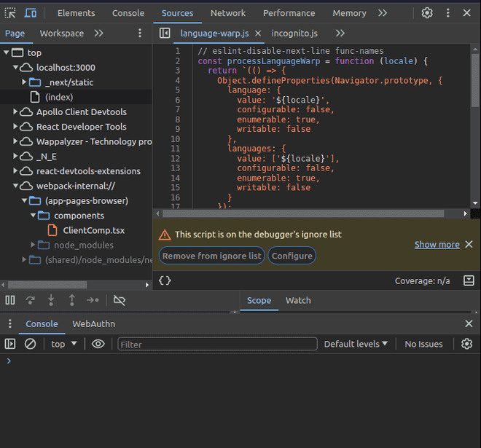The width and height of the screenshot is (481, 448).
Task: Click the Show more link
Action: tap(437, 245)
